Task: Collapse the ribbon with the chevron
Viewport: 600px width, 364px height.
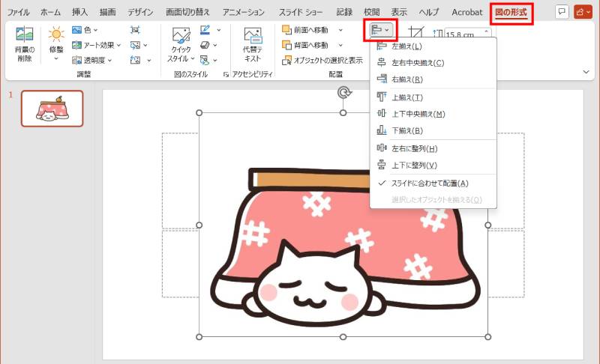Action: (x=586, y=71)
